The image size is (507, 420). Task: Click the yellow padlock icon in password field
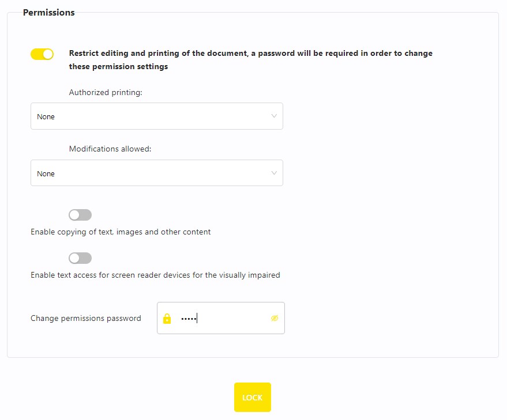coord(167,319)
